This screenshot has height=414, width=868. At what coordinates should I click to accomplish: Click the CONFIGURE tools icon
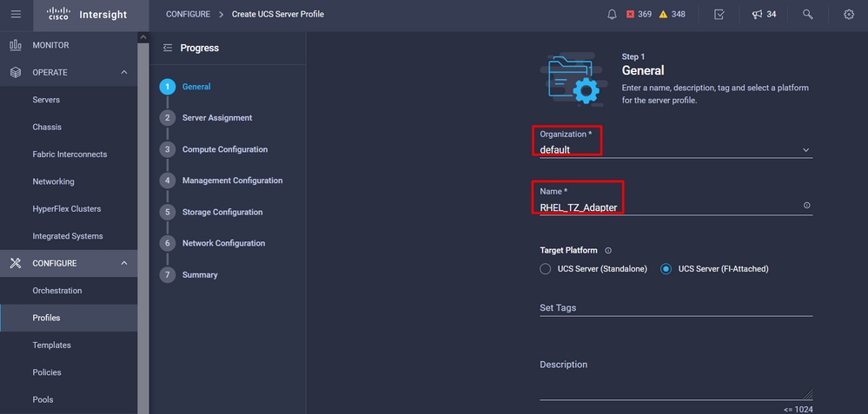pos(16,263)
